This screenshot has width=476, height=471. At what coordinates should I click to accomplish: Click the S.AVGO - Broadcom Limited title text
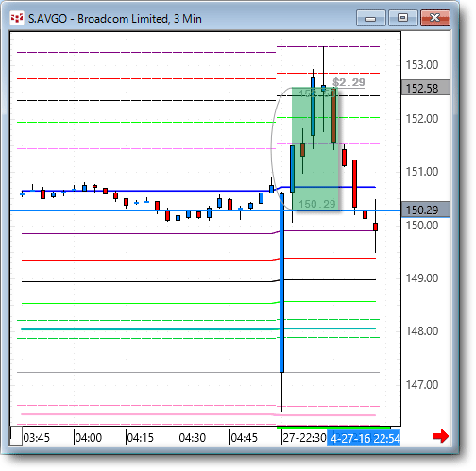pos(115,19)
